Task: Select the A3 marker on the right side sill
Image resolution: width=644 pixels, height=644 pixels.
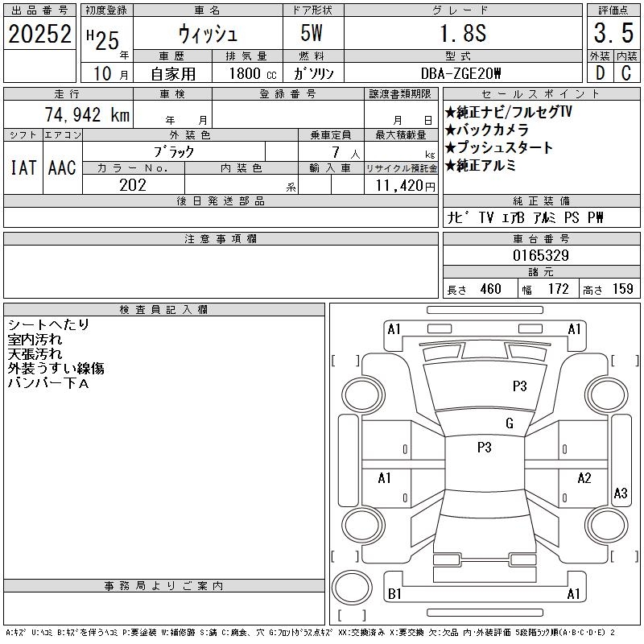Action: (621, 493)
